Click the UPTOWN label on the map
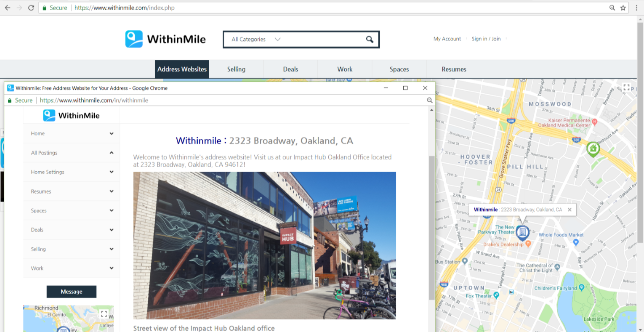The width and height of the screenshot is (644, 332). pyautogui.click(x=468, y=288)
